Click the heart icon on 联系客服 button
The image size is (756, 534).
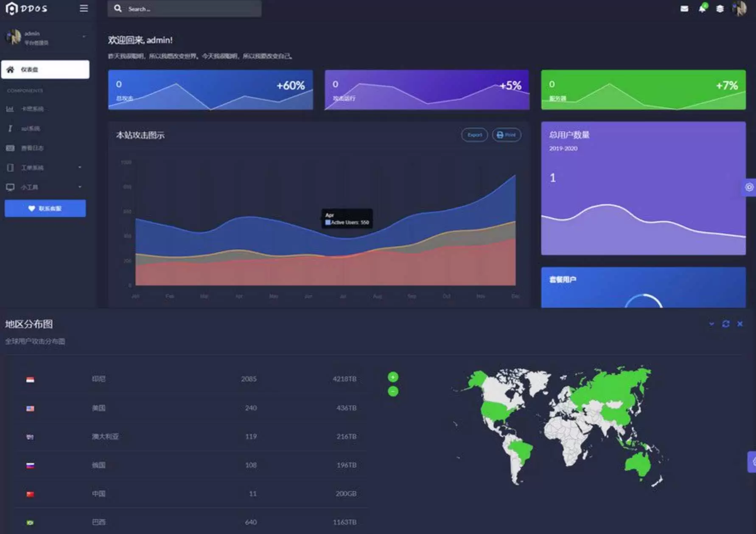pyautogui.click(x=31, y=208)
